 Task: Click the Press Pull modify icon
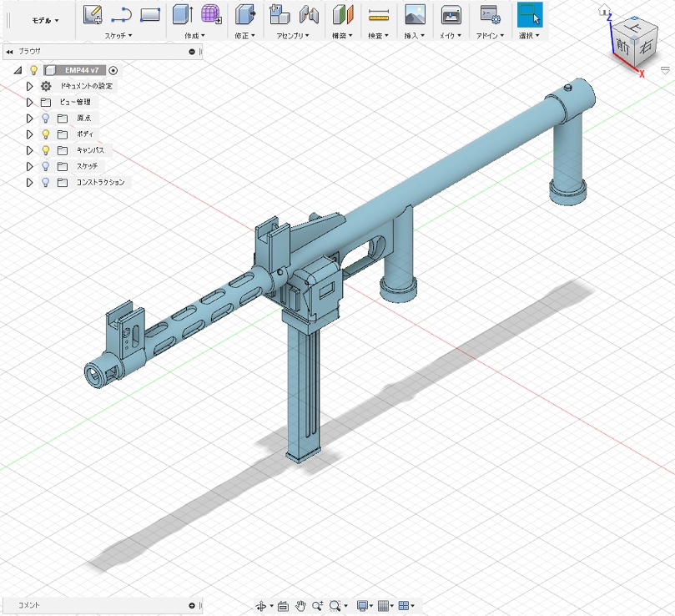click(x=244, y=14)
